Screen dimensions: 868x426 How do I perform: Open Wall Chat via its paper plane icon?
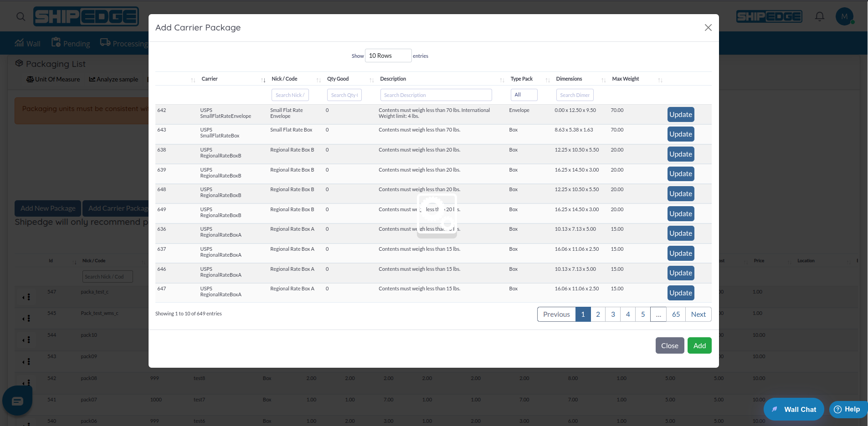(775, 409)
